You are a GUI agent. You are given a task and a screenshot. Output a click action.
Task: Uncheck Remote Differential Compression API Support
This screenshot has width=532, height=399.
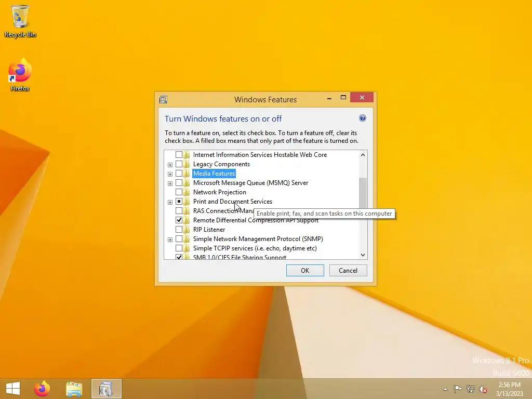179,220
